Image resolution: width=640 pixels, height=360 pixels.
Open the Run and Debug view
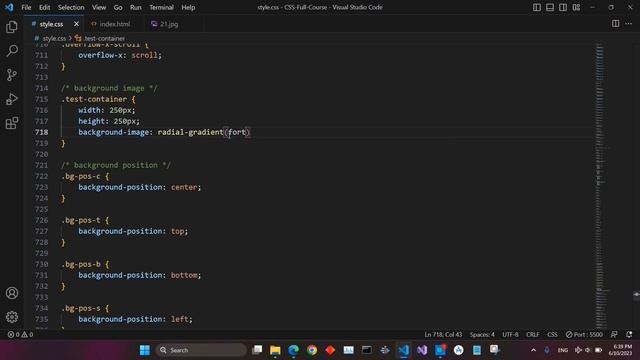(x=12, y=99)
